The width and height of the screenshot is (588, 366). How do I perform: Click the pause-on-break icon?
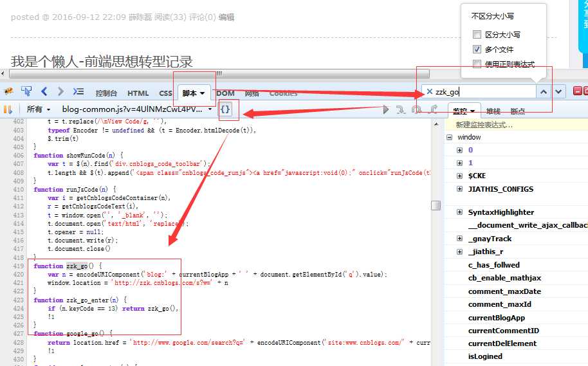(8, 109)
